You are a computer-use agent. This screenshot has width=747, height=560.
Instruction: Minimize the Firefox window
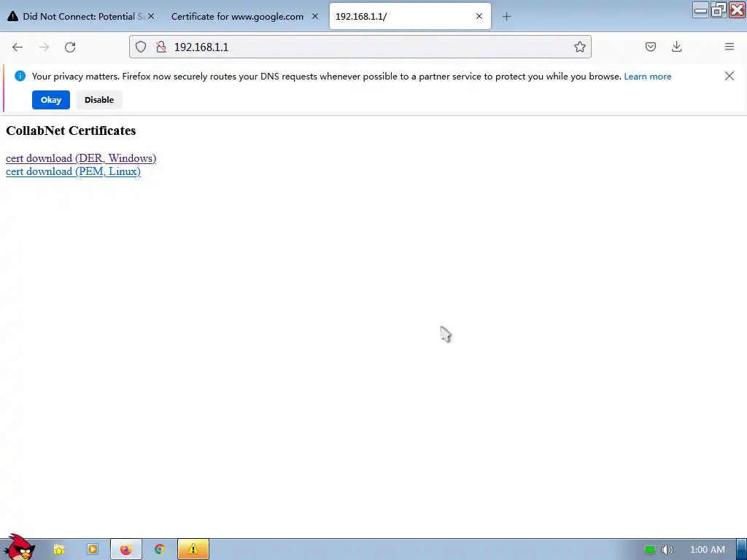(700, 9)
